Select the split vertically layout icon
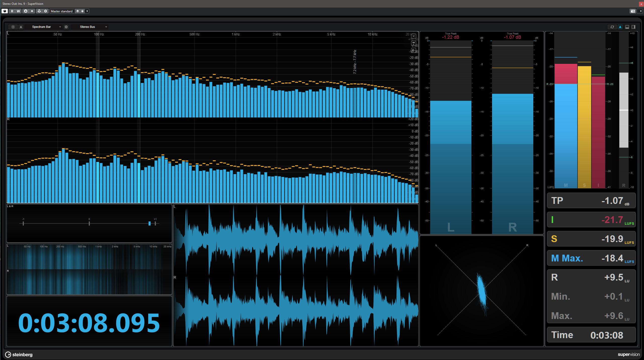This screenshot has width=644, height=360. (x=633, y=27)
